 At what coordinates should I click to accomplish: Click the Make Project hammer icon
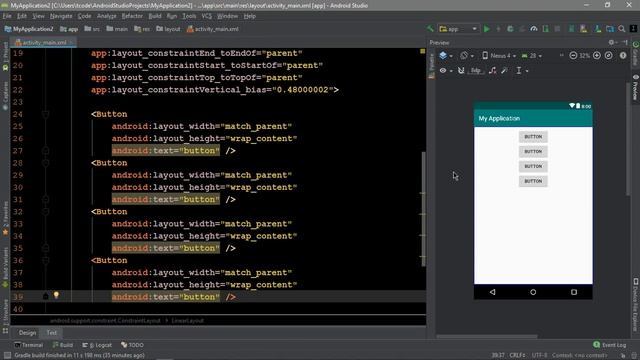point(430,29)
